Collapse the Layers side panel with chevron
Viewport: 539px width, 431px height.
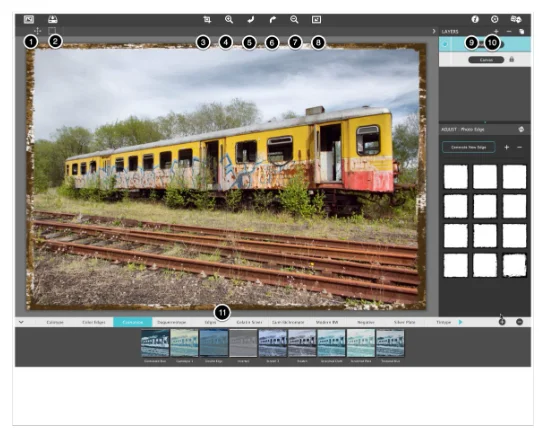pos(434,31)
